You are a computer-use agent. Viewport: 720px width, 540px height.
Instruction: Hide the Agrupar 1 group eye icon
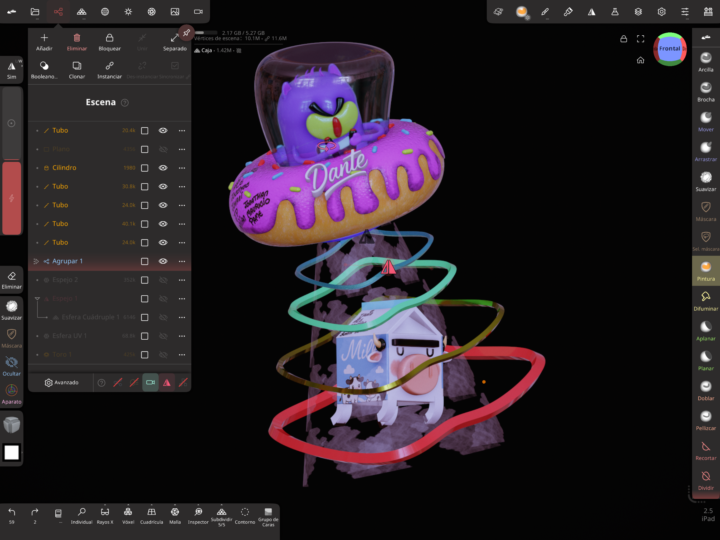click(x=163, y=261)
